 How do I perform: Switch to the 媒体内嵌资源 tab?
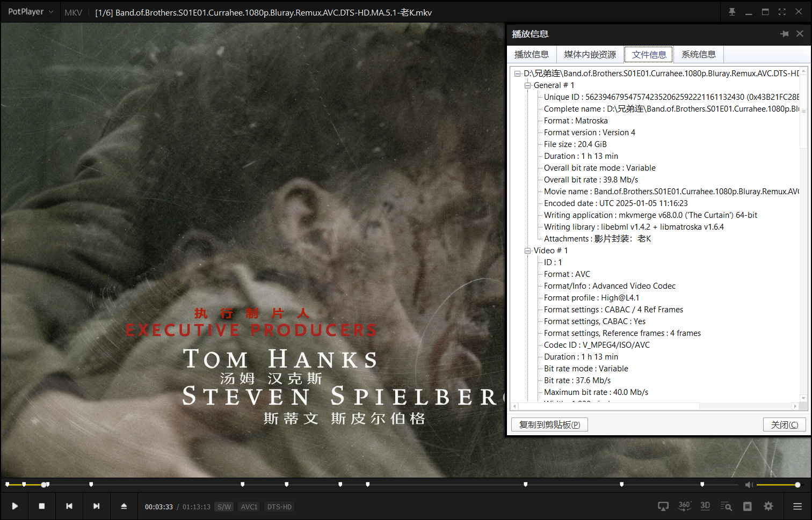(590, 54)
